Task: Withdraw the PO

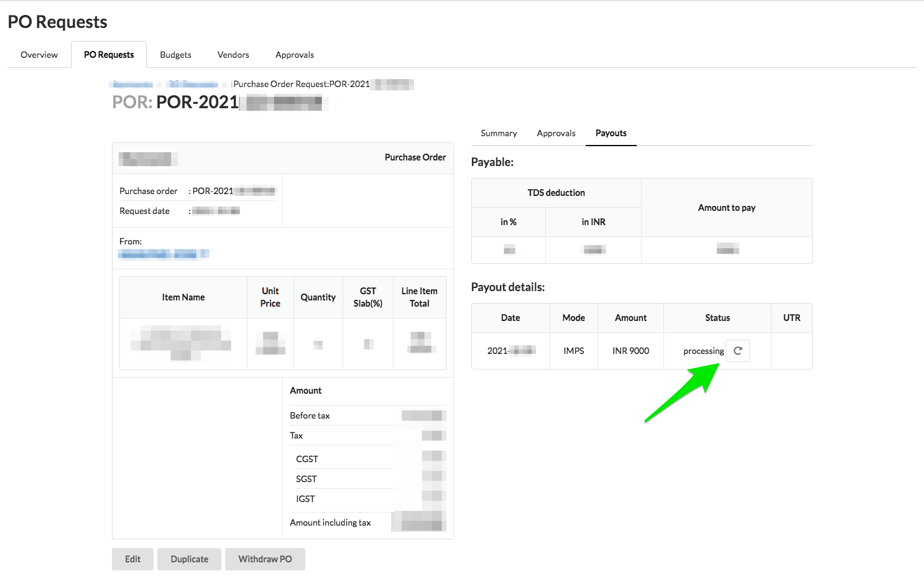Action: click(265, 559)
